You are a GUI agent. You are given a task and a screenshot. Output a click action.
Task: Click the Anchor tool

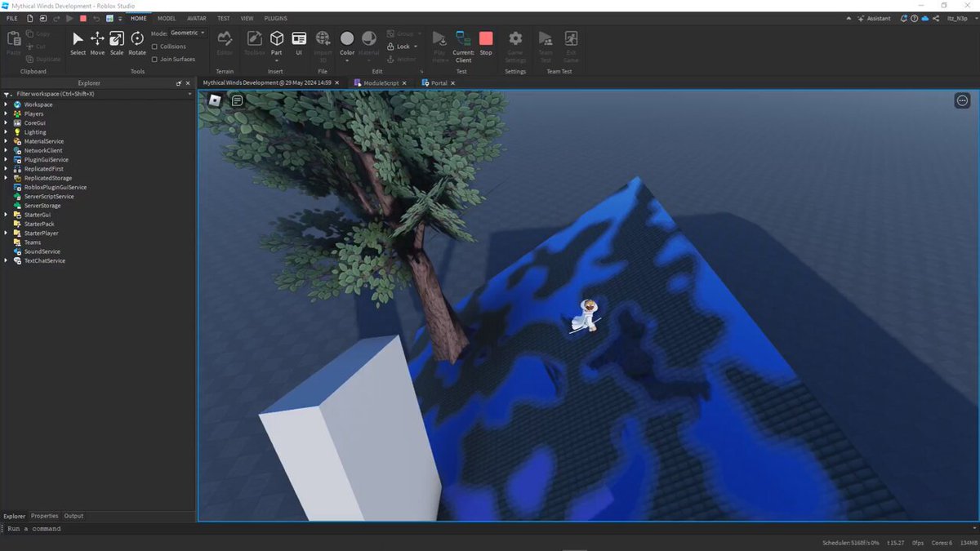coord(401,59)
